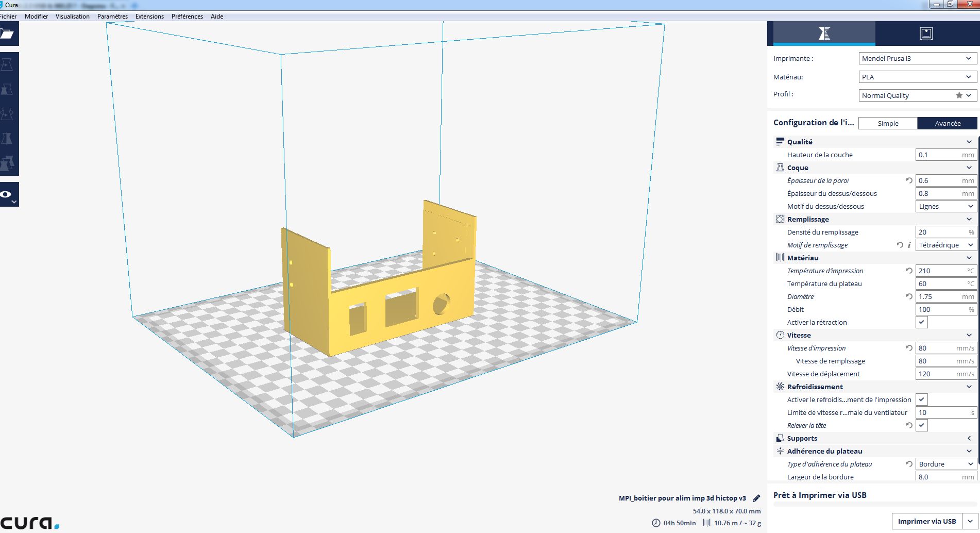
Task: Open file using the folder icon
Action: point(7,34)
